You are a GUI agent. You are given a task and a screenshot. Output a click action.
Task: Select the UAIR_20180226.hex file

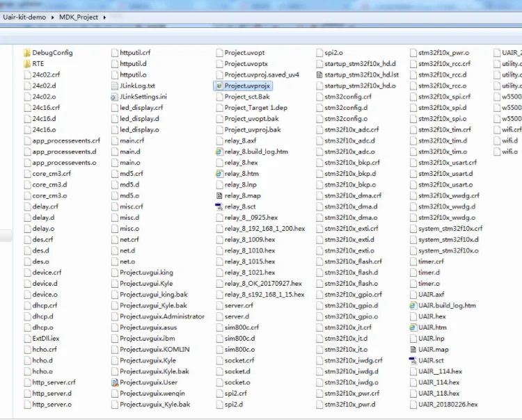tap(448, 404)
